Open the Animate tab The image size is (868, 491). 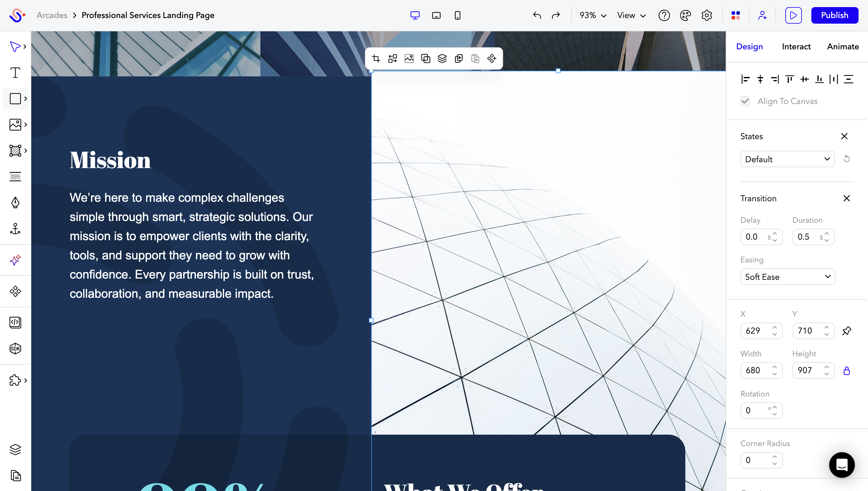(843, 47)
